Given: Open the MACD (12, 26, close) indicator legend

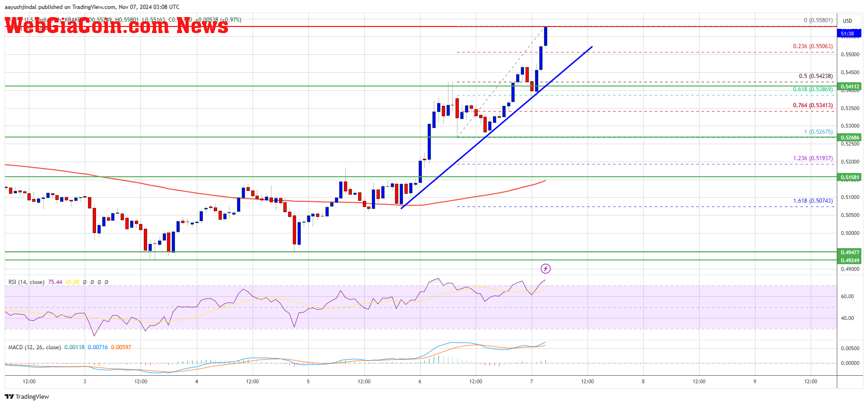Looking at the screenshot, I should pos(35,347).
